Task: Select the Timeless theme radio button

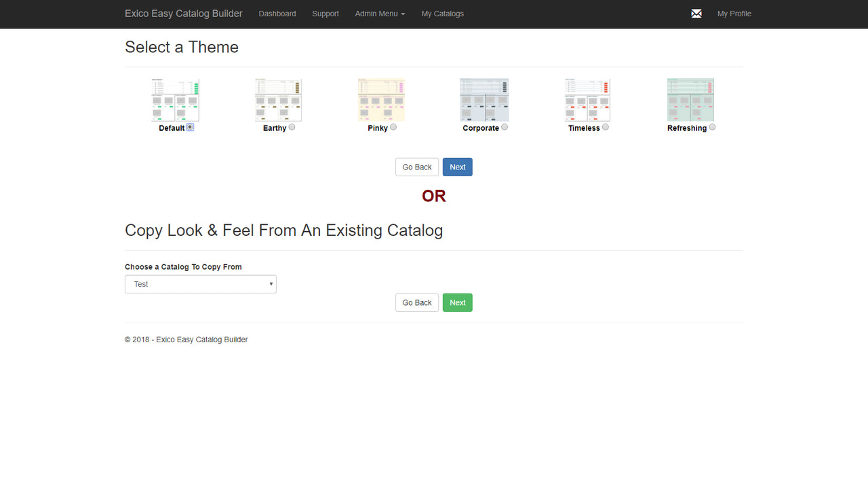Action: (606, 127)
